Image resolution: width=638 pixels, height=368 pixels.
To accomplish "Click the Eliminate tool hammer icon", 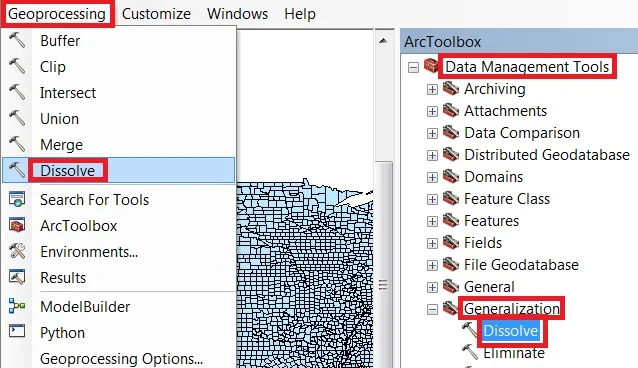I will (470, 352).
